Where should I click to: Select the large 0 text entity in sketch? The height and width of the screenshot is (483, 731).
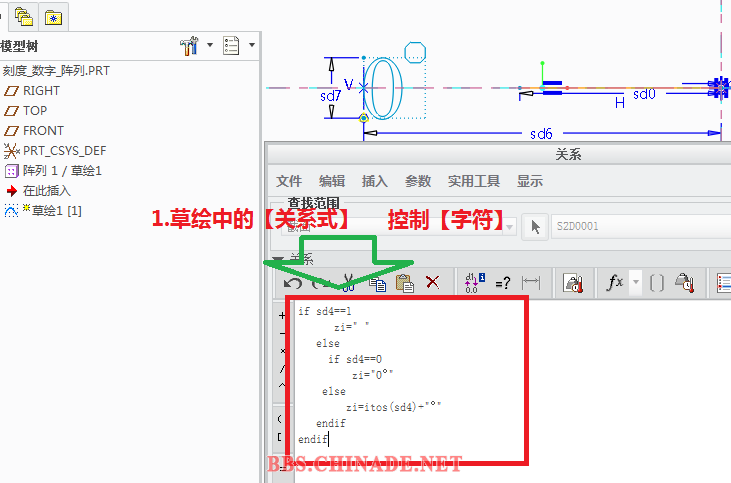(383, 88)
